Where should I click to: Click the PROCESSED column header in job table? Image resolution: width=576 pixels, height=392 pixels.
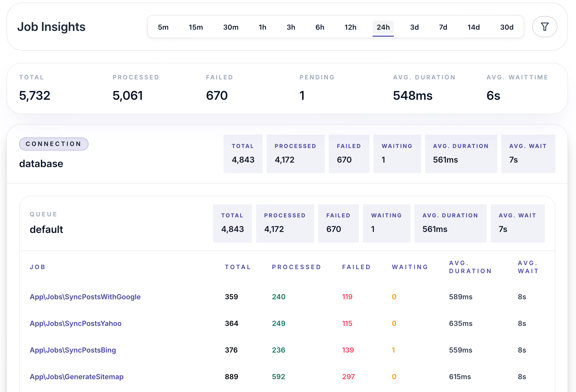coord(297,267)
